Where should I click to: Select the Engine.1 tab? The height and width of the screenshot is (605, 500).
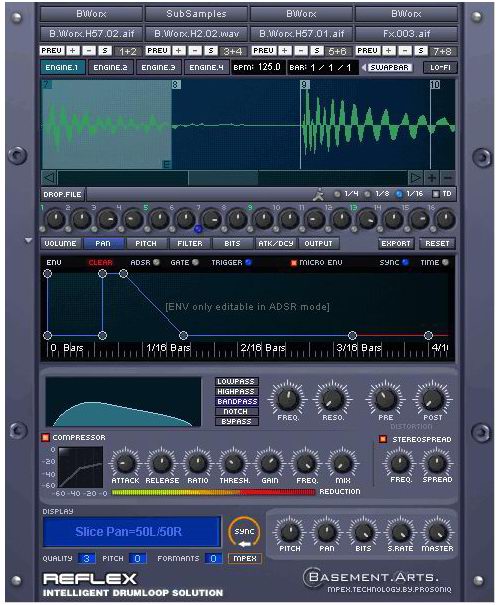click(62, 68)
